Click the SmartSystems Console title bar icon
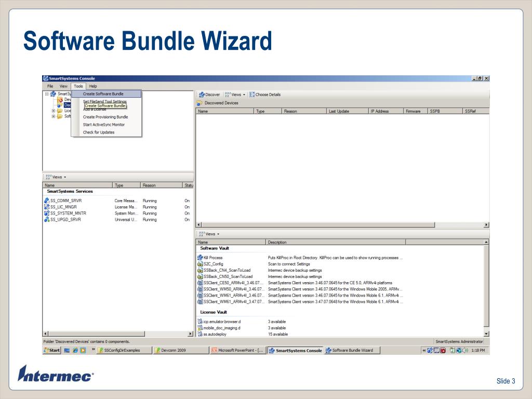The height and width of the screenshot is (399, 532). click(46, 78)
